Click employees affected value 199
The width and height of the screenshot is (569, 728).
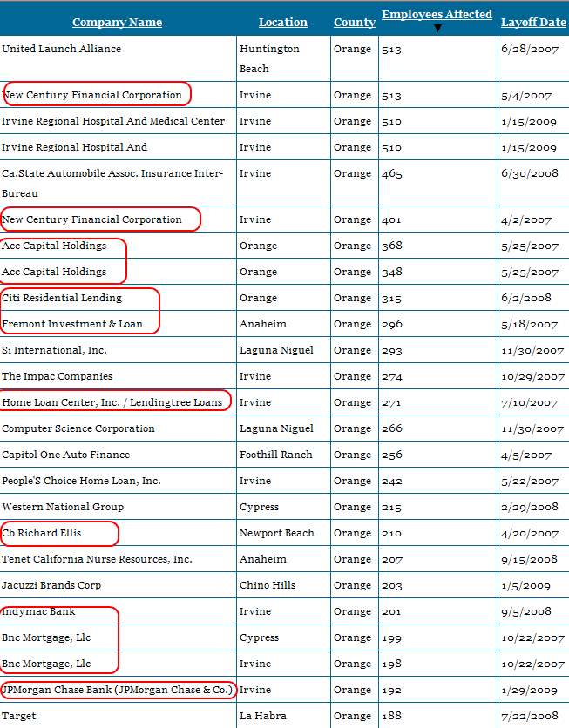point(391,638)
